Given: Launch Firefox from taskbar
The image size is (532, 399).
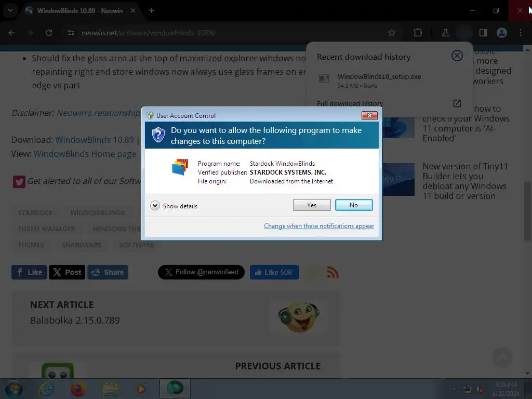Looking at the screenshot, I should 78,389.
